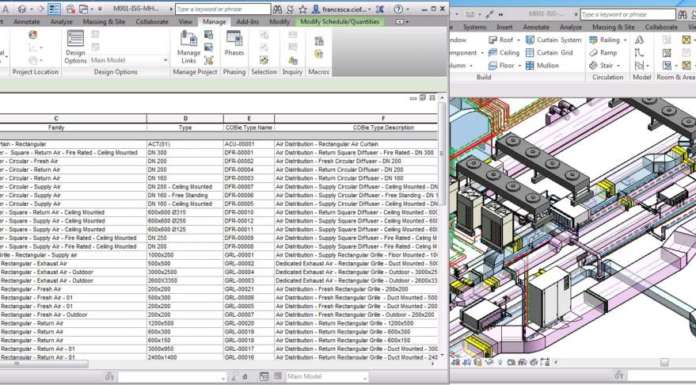Click the top icon in the Project Location panel
696x385 pixels.
pos(33,35)
